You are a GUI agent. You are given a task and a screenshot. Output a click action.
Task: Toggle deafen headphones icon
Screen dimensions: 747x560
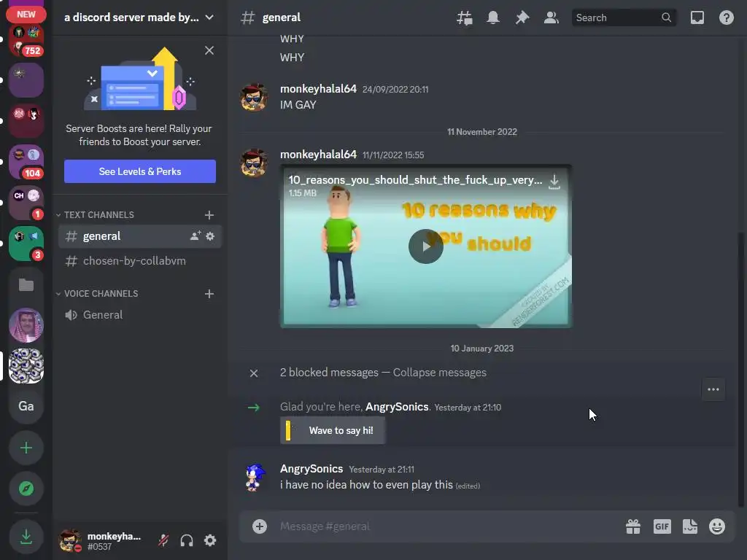pyautogui.click(x=187, y=540)
